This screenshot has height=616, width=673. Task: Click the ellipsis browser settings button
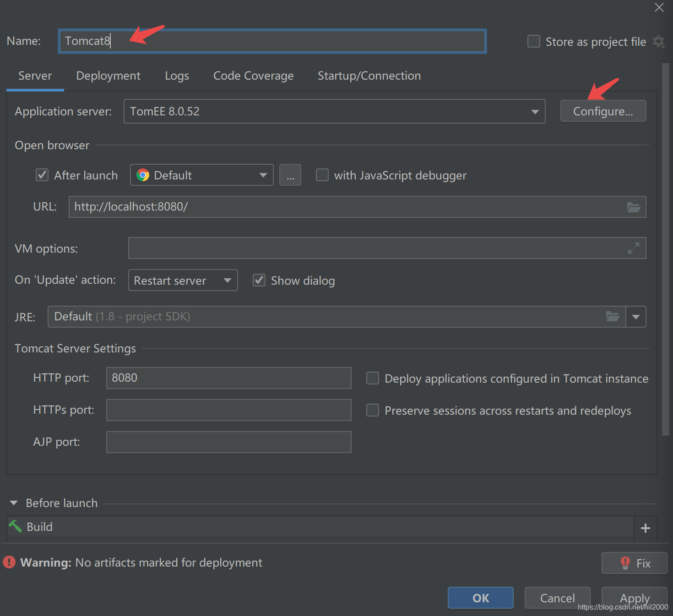[290, 175]
